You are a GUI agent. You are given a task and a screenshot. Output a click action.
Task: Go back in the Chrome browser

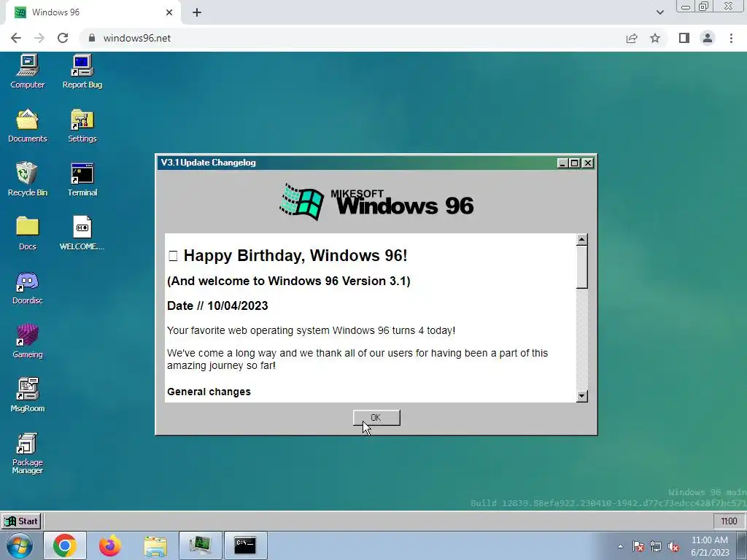point(16,38)
